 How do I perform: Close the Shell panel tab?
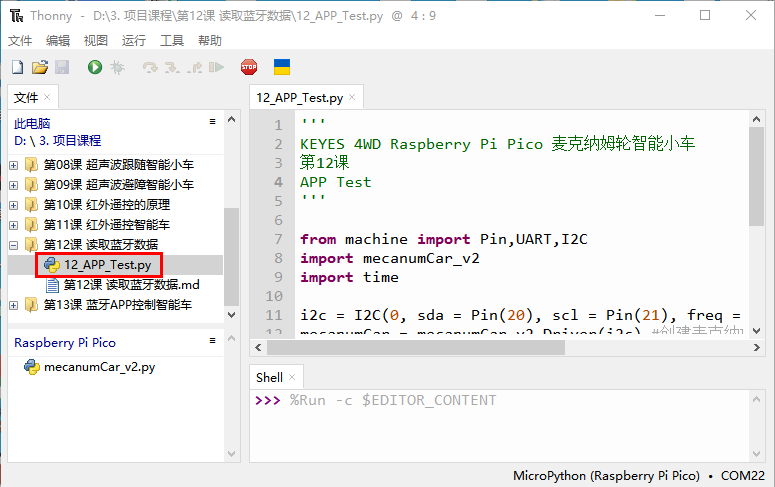point(292,377)
